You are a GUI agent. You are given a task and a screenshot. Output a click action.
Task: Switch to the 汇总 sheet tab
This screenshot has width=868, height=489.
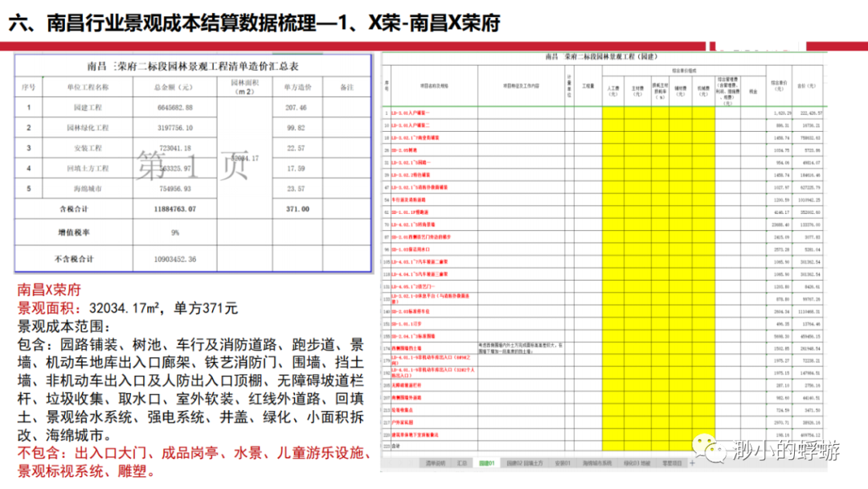(x=461, y=463)
